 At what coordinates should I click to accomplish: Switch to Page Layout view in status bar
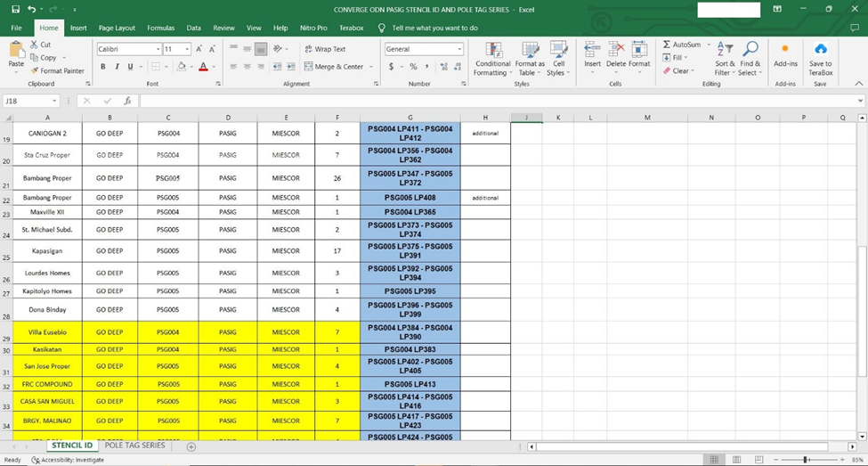736,460
